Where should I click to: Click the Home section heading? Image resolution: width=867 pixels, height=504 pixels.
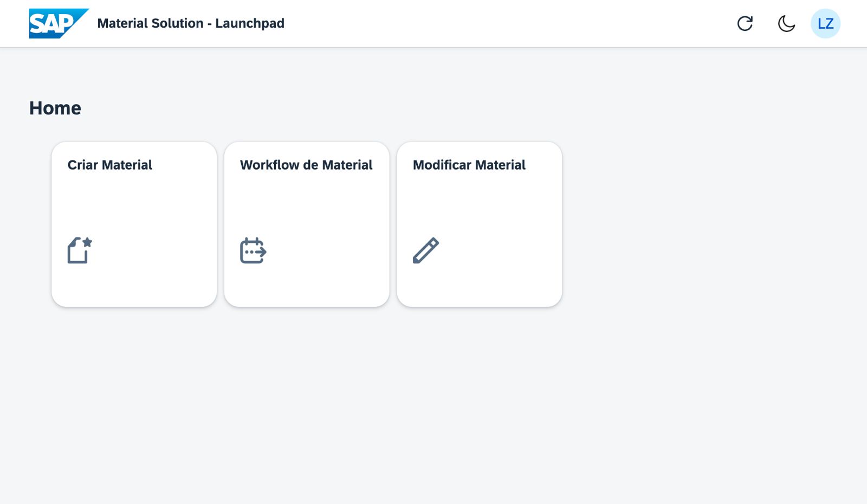(x=55, y=108)
